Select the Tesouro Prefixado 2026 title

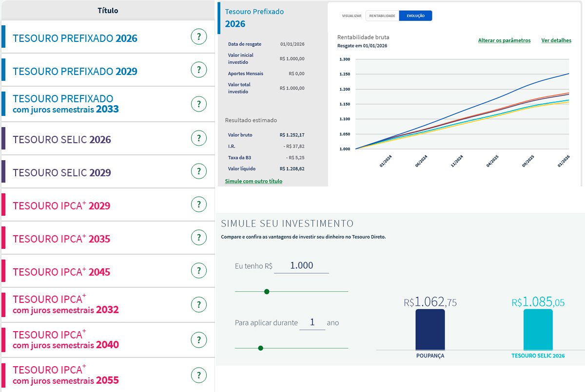pos(75,38)
